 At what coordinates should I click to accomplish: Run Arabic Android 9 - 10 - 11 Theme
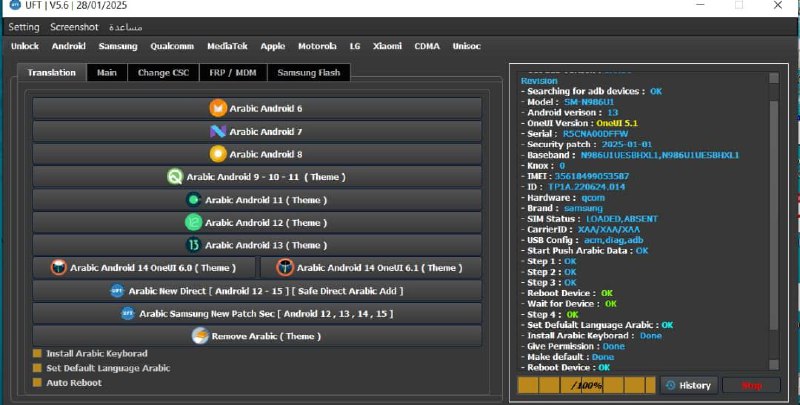click(257, 177)
